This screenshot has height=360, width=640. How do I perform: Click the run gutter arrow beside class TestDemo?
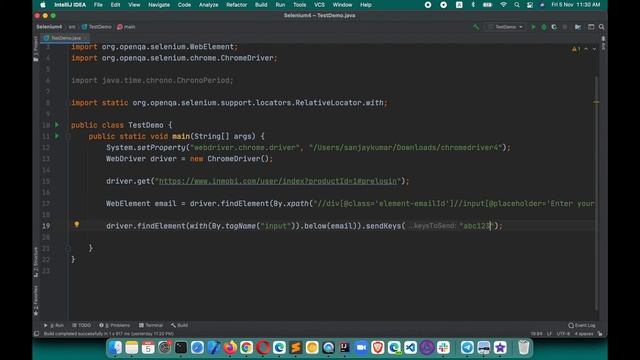click(57, 125)
